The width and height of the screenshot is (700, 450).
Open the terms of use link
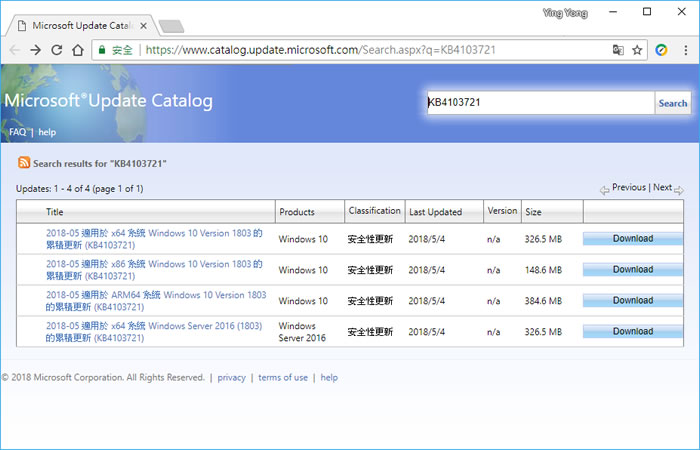[283, 378]
